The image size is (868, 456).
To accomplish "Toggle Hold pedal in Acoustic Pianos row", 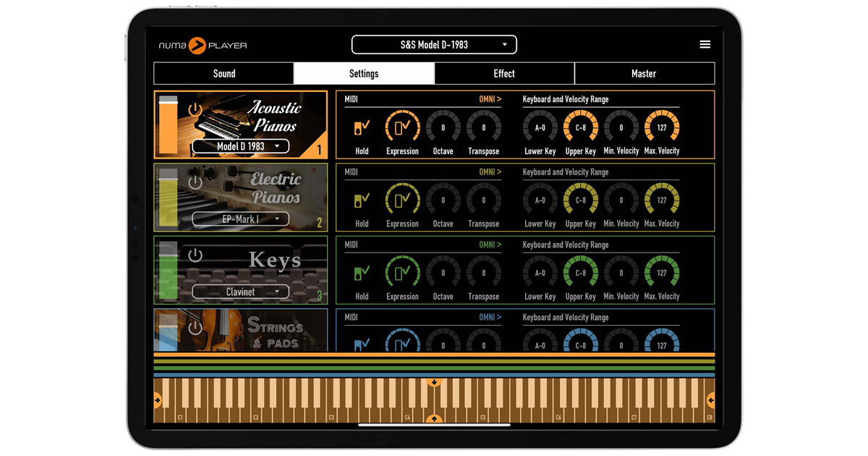I will coord(362,128).
